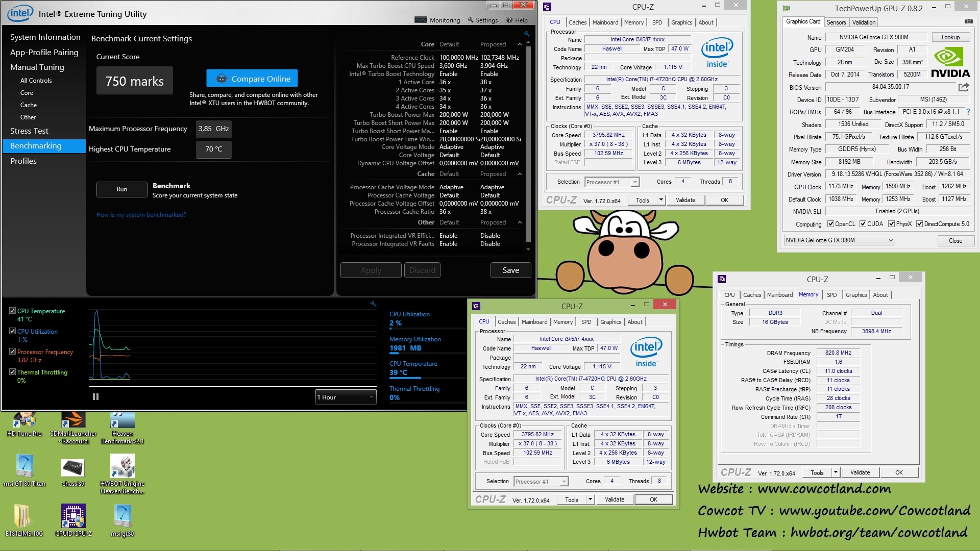
Task: Toggle CPU Utilization graph checkbox
Action: [x=12, y=331]
